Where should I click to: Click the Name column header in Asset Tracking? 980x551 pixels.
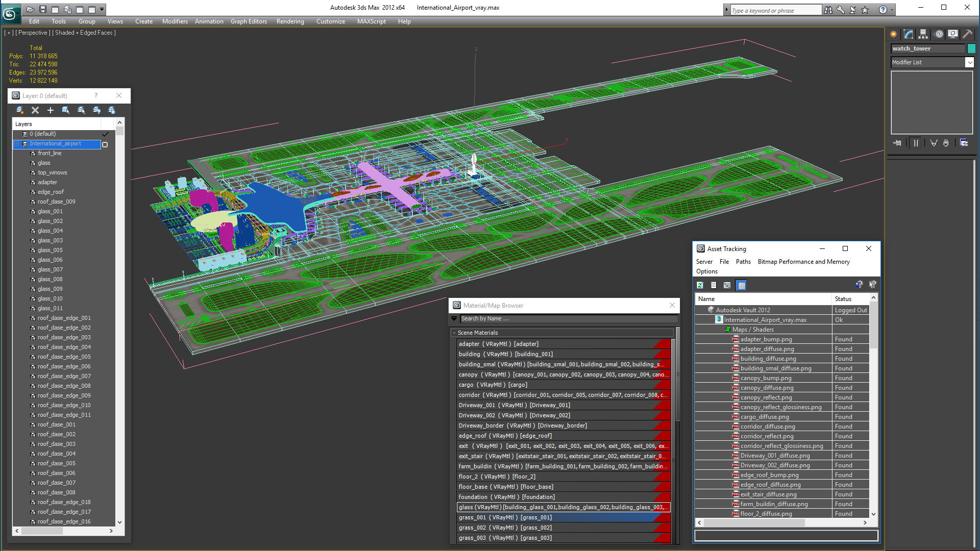pyautogui.click(x=764, y=299)
